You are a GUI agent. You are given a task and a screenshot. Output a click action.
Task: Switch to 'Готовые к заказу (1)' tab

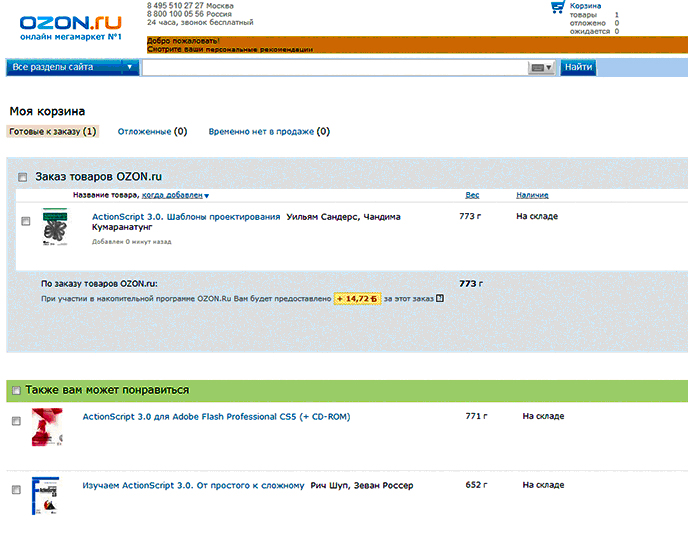coord(53,132)
